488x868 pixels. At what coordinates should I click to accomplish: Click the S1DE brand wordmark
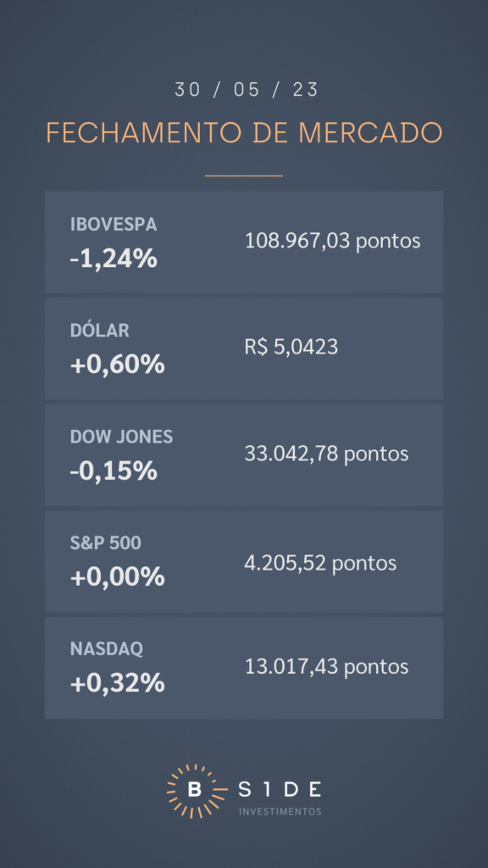point(280,789)
